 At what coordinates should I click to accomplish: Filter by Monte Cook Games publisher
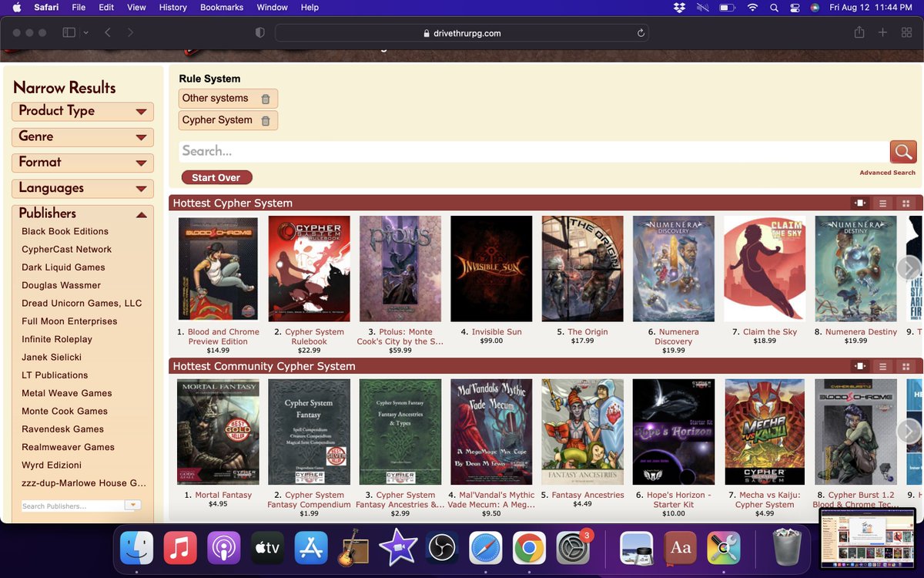coord(65,412)
